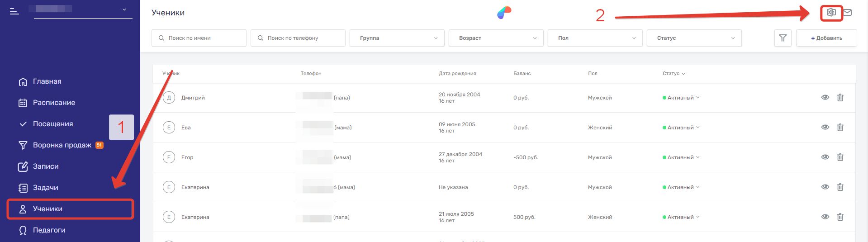Open student name Егор

(187, 157)
